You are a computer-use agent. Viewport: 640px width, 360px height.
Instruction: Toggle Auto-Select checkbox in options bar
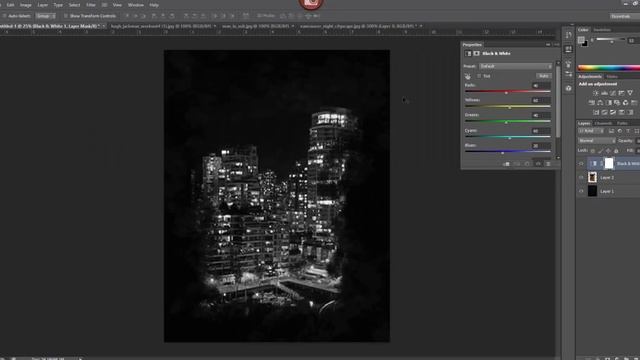pos(4,16)
